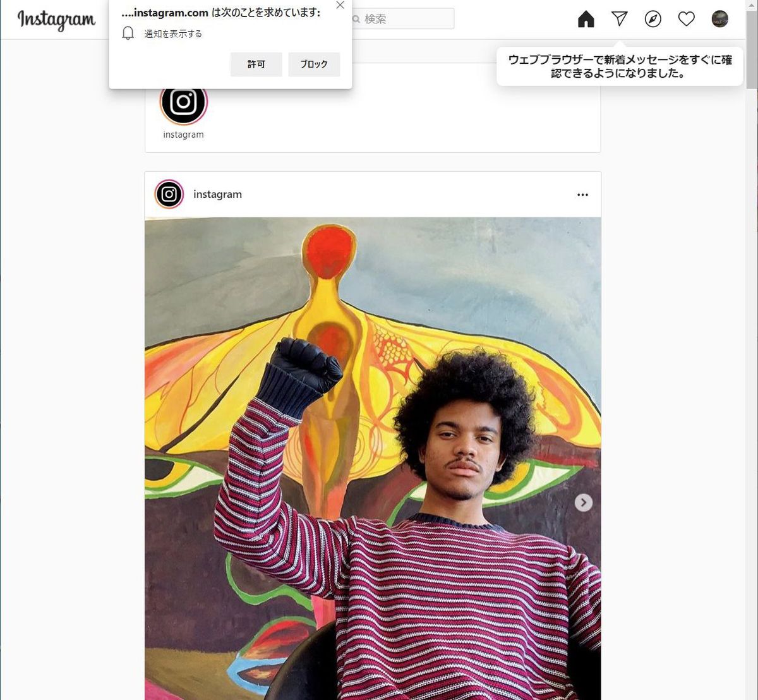Click the page's vertical scrollbar thumb

tap(752, 45)
